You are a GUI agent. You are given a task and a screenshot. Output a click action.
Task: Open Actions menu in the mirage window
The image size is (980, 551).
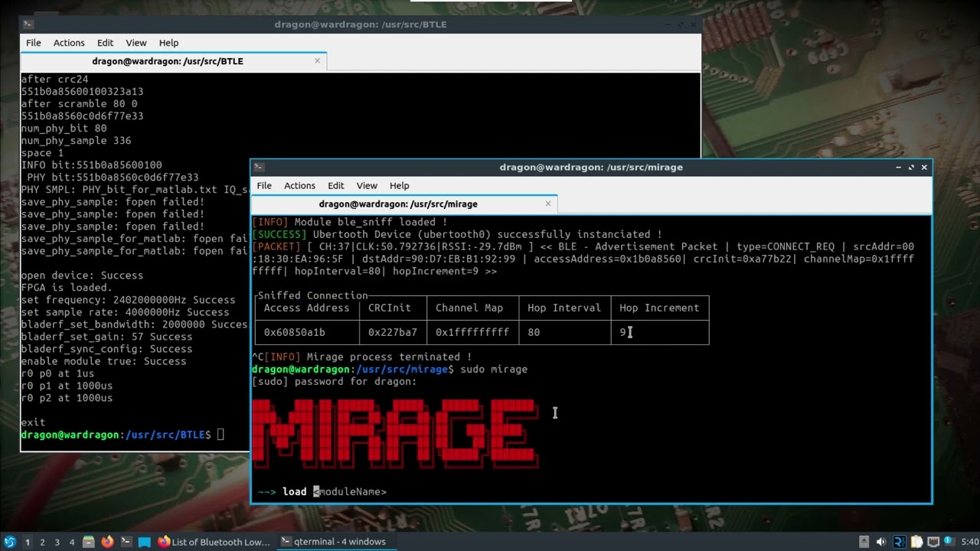(299, 185)
